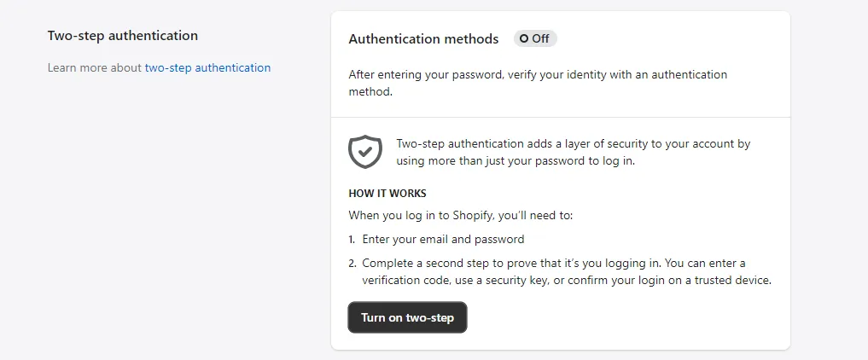Screen dimensions: 868x360
Task: Click 'adds a layer of security' paragraph
Action: coord(574,153)
